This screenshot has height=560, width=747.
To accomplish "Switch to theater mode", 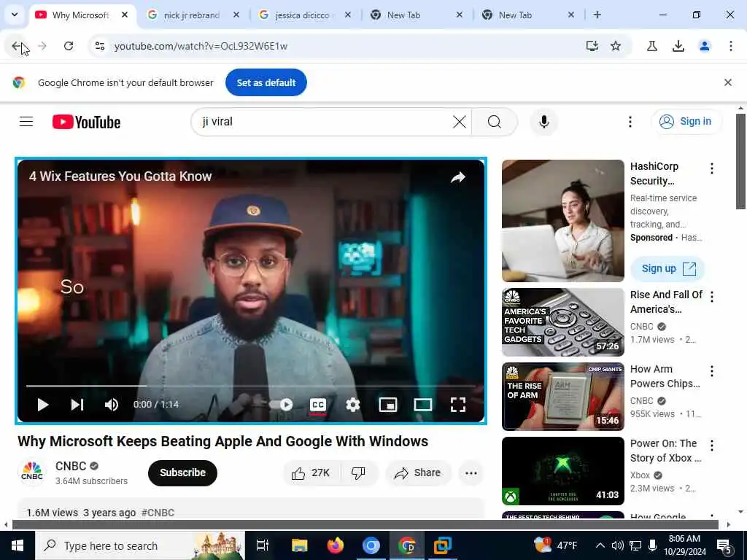I will coord(423,405).
